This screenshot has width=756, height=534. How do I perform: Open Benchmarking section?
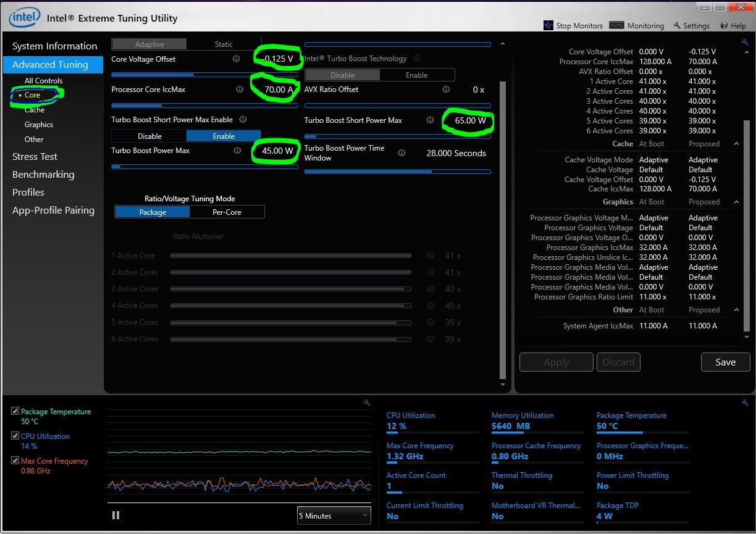pyautogui.click(x=43, y=174)
